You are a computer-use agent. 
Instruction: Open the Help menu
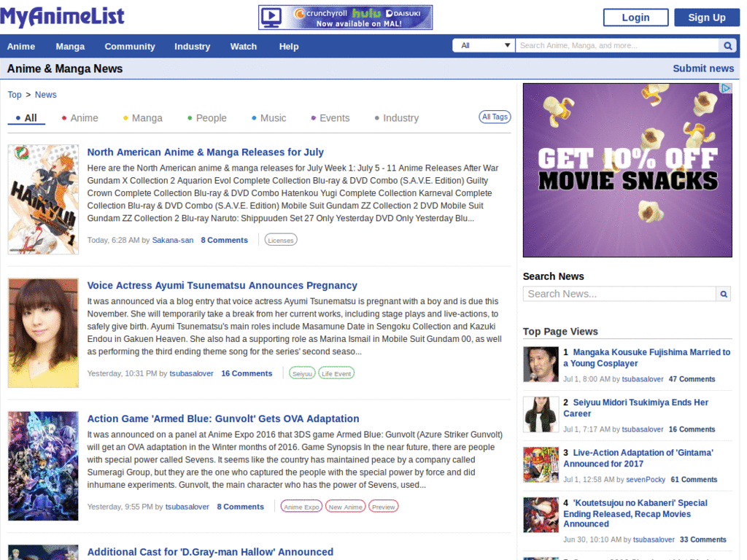coord(289,47)
